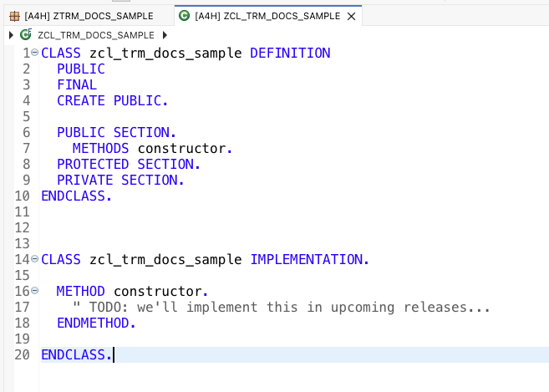The image size is (549, 392).
Task: Click PUBLIC SECTION. on line 6
Action: click(116, 132)
